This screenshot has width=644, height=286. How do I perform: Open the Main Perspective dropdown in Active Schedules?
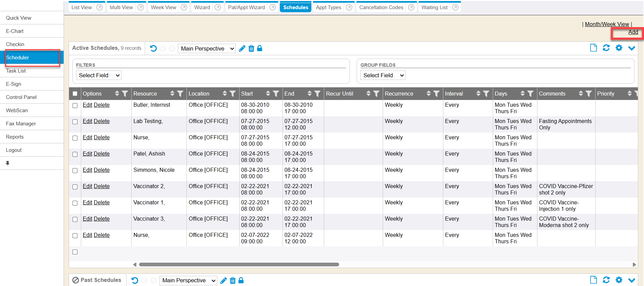coord(207,48)
